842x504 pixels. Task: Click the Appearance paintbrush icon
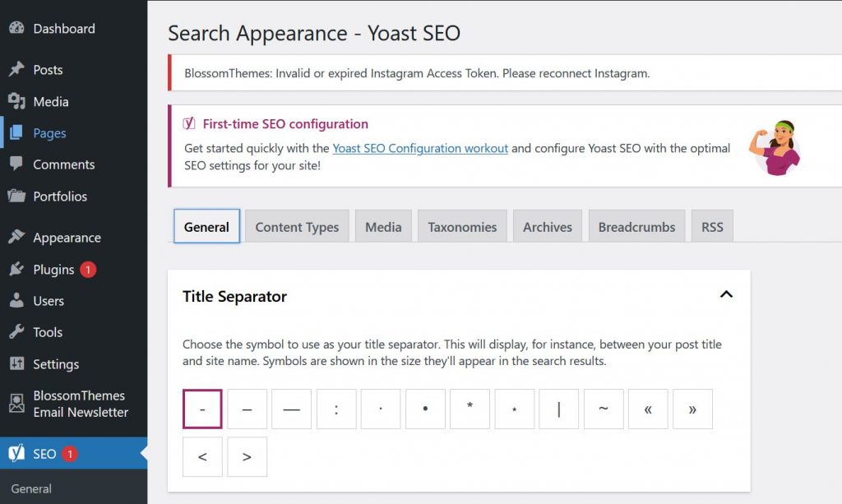click(18, 237)
